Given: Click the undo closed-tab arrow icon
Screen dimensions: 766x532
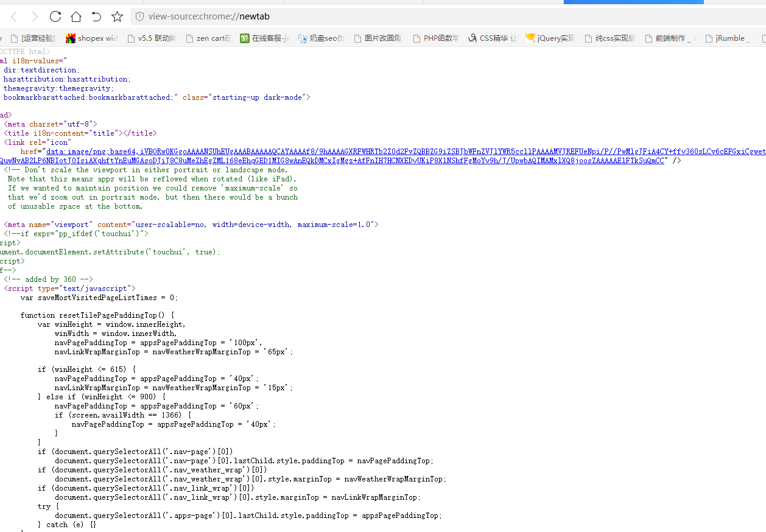Looking at the screenshot, I should coord(96,16).
